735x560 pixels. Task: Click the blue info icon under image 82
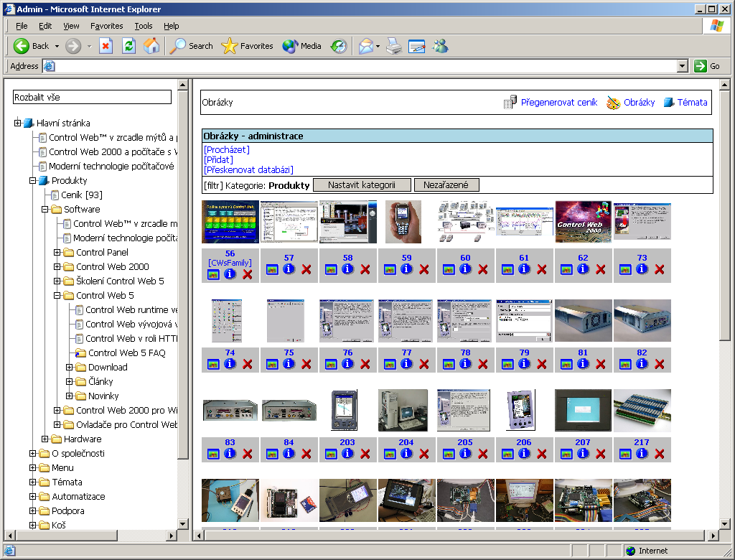click(x=642, y=364)
